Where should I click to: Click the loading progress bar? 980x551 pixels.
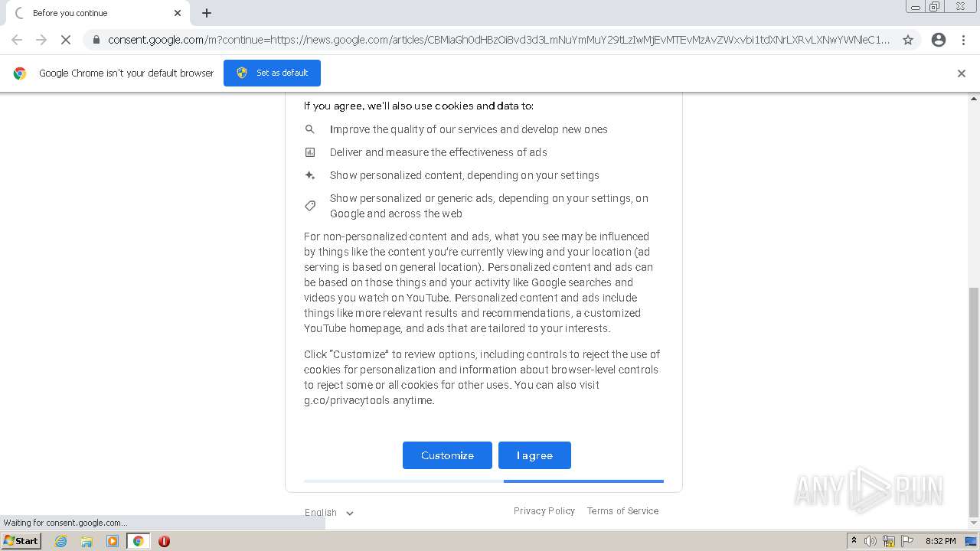(484, 481)
